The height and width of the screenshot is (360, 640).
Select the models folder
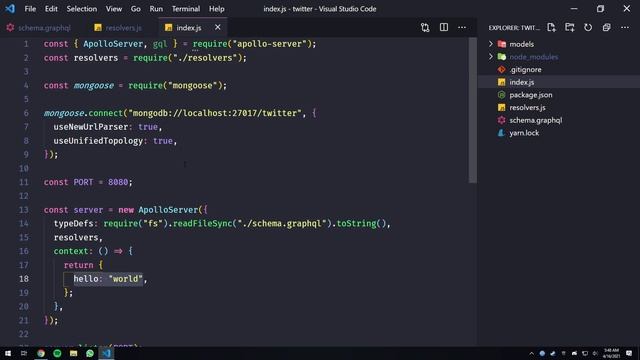click(x=522, y=44)
